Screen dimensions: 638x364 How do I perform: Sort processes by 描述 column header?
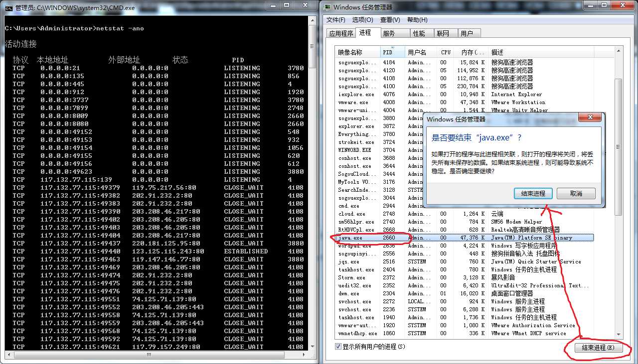[x=541, y=52]
